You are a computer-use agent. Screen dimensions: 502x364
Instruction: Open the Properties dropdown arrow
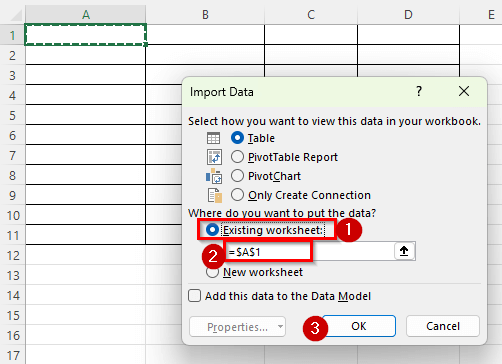pyautogui.click(x=281, y=327)
